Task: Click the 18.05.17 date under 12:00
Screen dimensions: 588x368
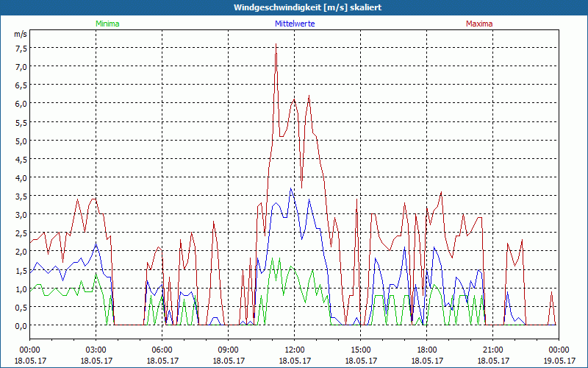Action: [295, 361]
